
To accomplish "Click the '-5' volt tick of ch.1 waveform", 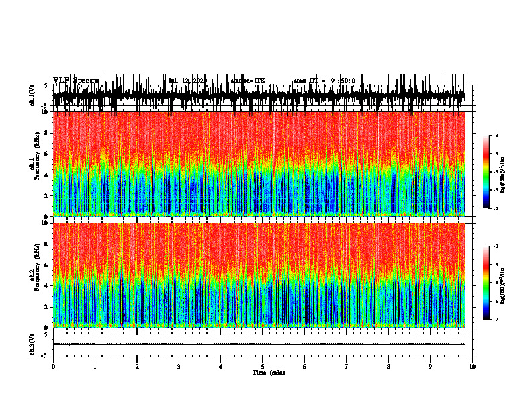I will [x=45, y=106].
